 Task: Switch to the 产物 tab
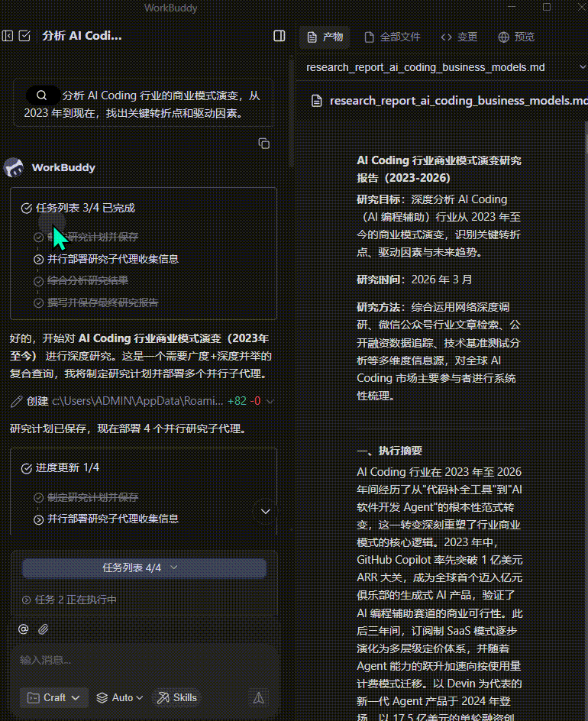coord(325,37)
